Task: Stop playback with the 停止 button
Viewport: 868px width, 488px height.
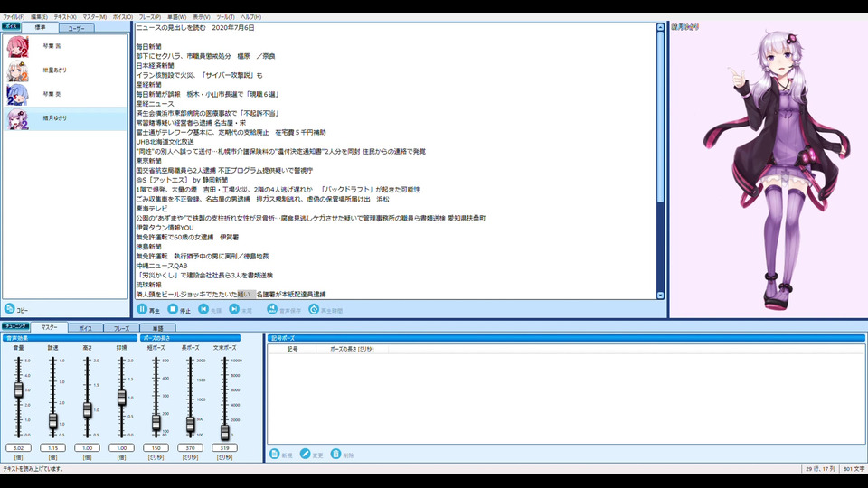Action: (x=174, y=309)
